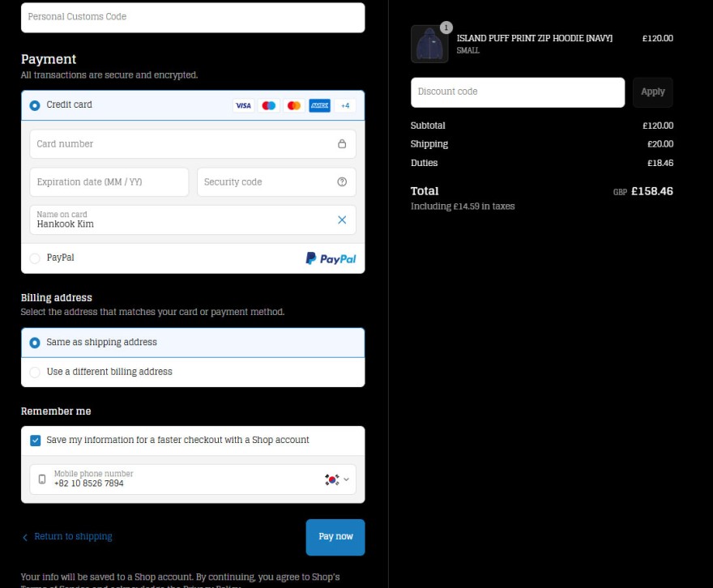
Task: Click the Mobile phone number field
Action: point(193,479)
